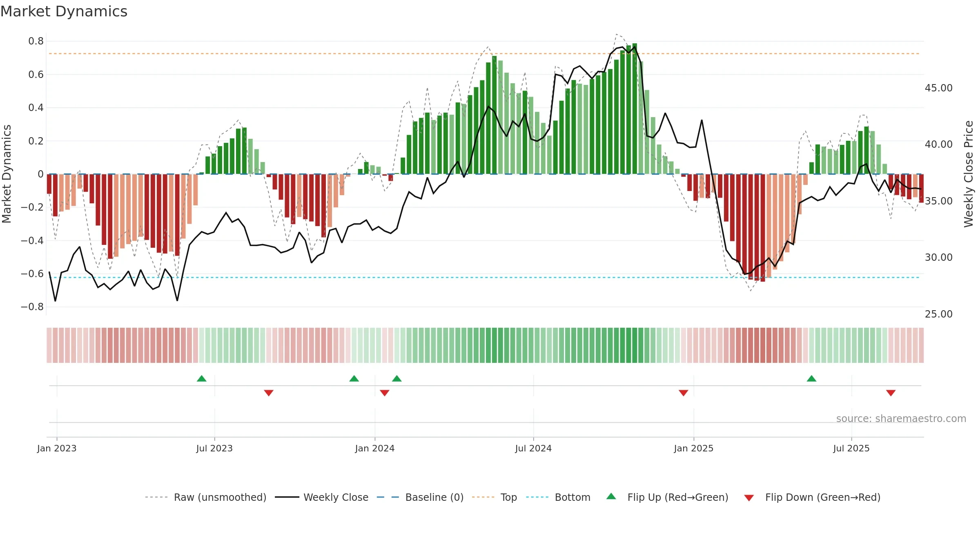Click the vertical Market Dynamics axis title
Viewport: 980px width, 551px height.
tap(7, 174)
